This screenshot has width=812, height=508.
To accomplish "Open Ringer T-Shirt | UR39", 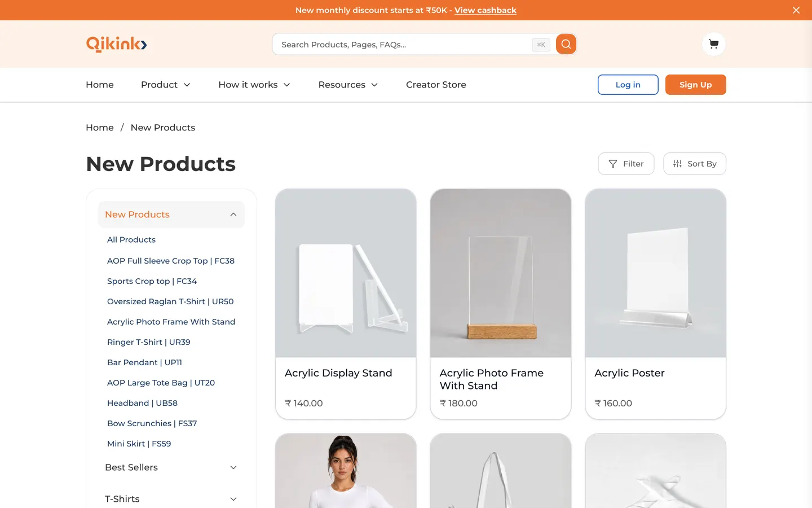I will (x=149, y=342).
